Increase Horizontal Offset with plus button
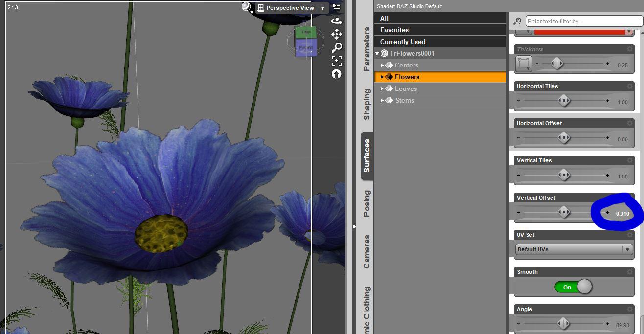This screenshot has height=334, width=644. (x=608, y=138)
